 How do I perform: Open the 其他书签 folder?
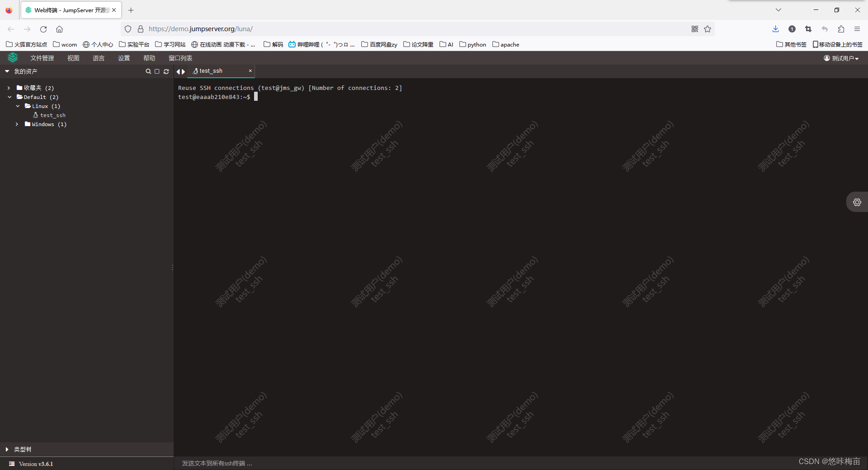tap(791, 44)
